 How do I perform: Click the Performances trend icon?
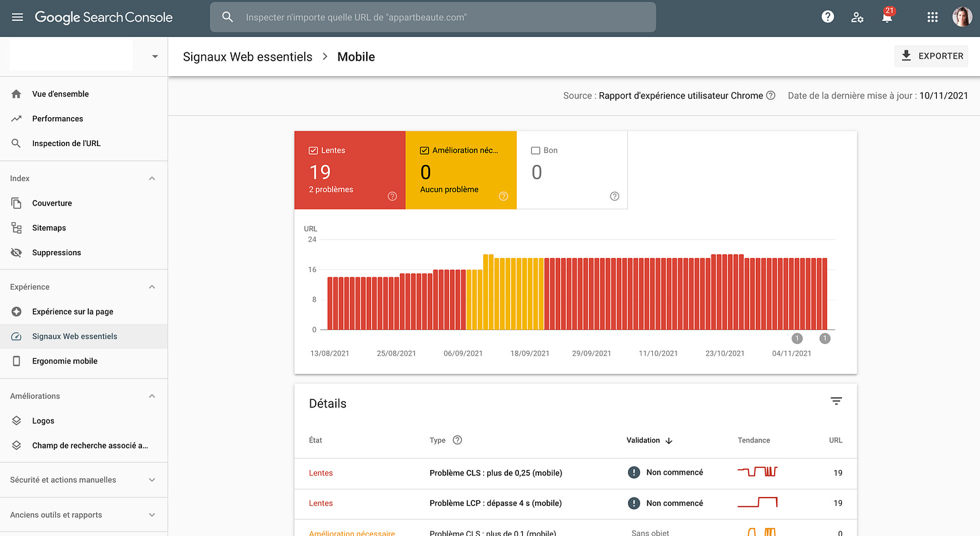tap(17, 119)
